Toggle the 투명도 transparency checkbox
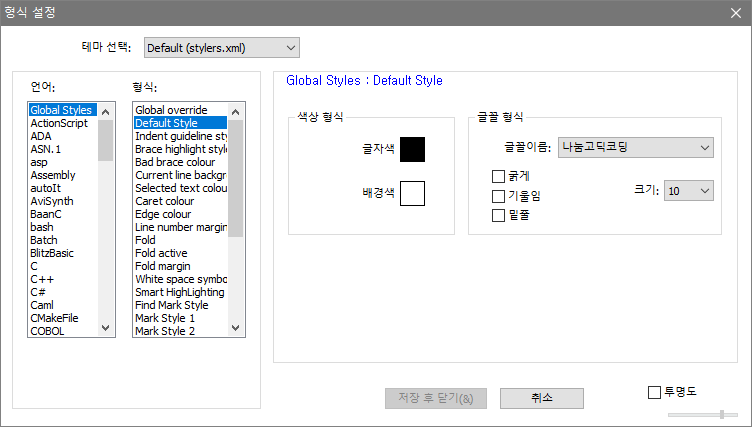This screenshot has width=752, height=427. [x=654, y=392]
